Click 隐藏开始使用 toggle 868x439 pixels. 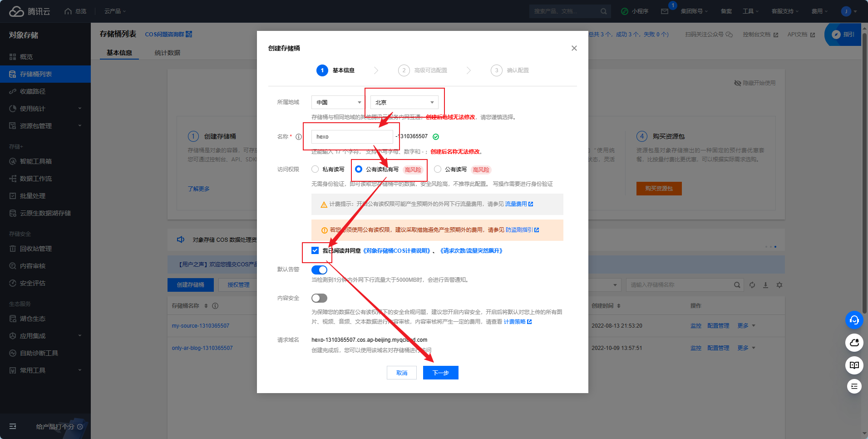click(x=755, y=83)
